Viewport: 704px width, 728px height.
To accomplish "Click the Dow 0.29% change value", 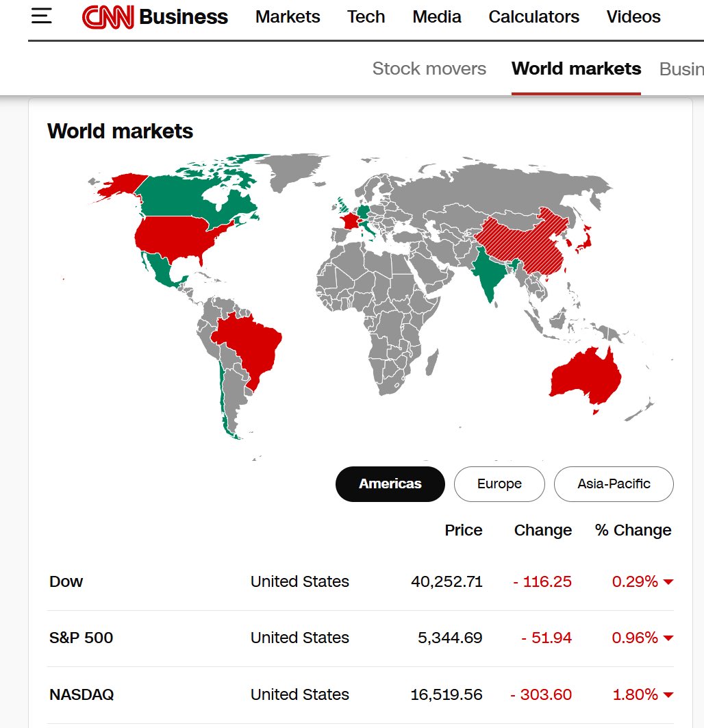I will [x=635, y=581].
